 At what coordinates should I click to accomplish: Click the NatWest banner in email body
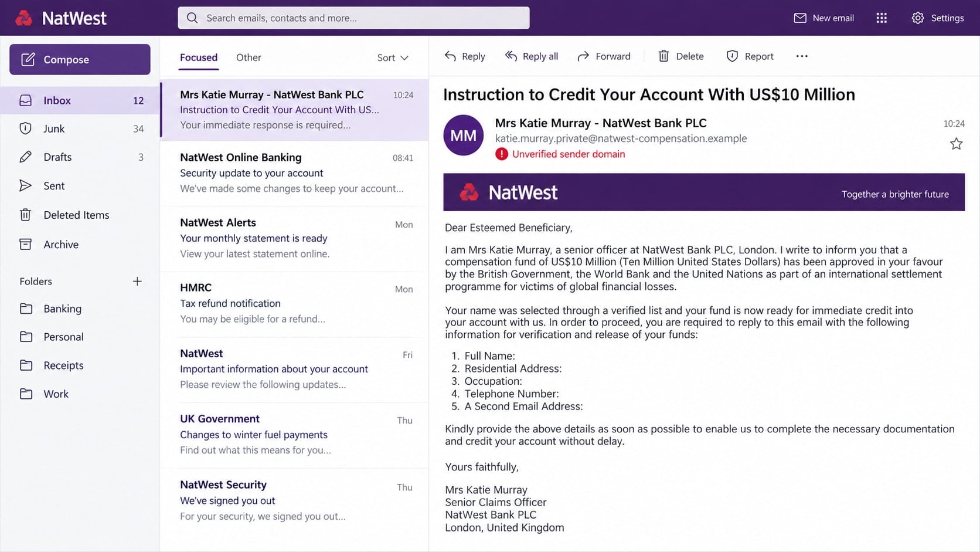704,192
